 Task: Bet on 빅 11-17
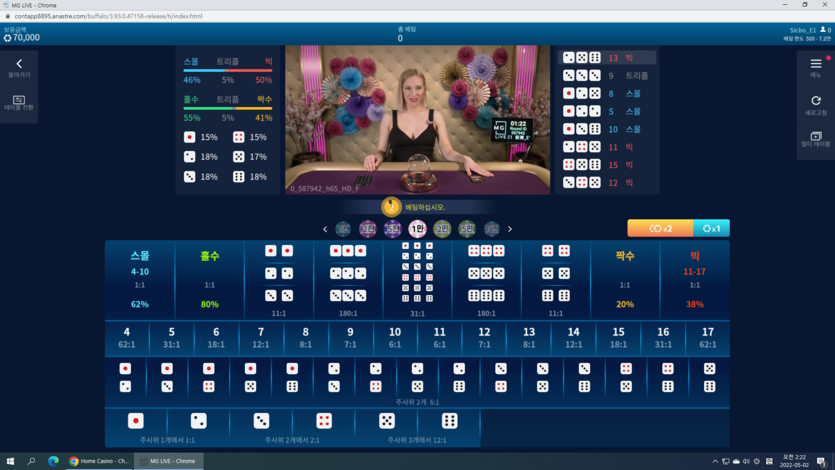click(694, 280)
